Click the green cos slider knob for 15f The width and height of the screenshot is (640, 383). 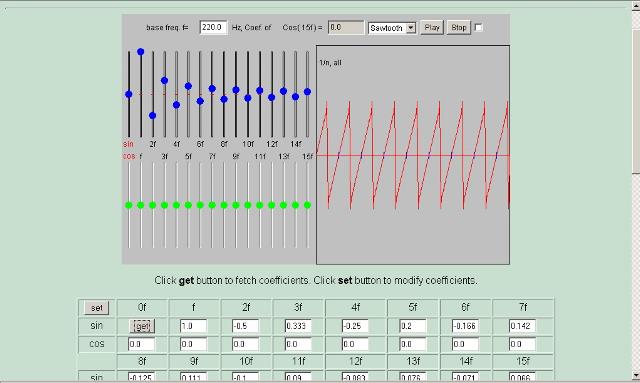click(x=307, y=205)
